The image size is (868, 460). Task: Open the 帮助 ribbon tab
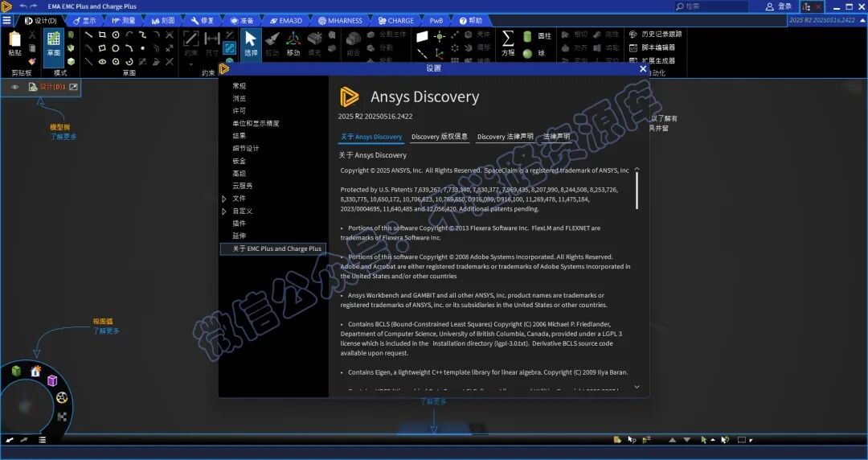tap(470, 20)
